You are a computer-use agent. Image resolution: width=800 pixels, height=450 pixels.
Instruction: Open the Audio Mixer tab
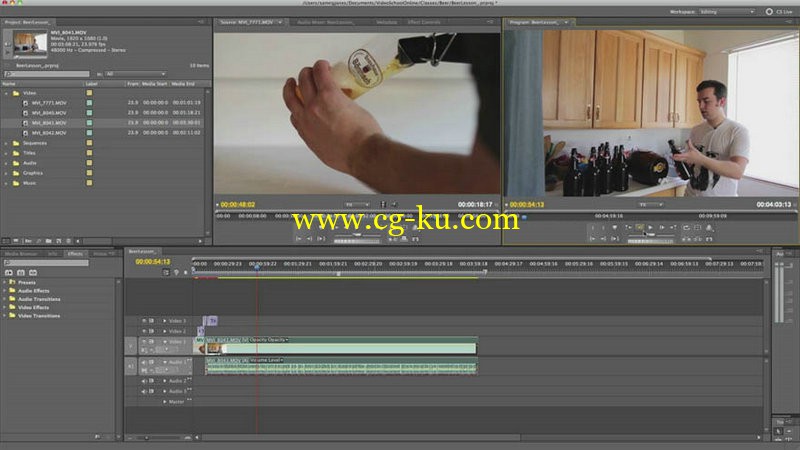[x=324, y=22]
